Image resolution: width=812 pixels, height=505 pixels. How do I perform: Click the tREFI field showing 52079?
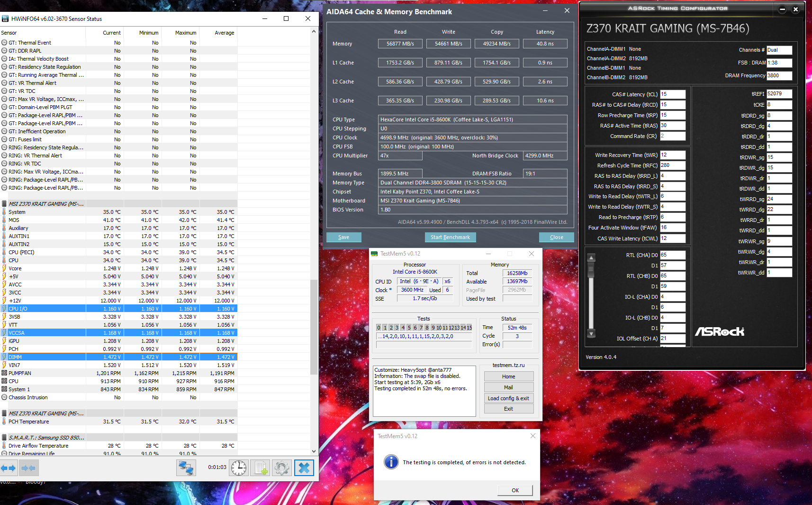pos(779,94)
